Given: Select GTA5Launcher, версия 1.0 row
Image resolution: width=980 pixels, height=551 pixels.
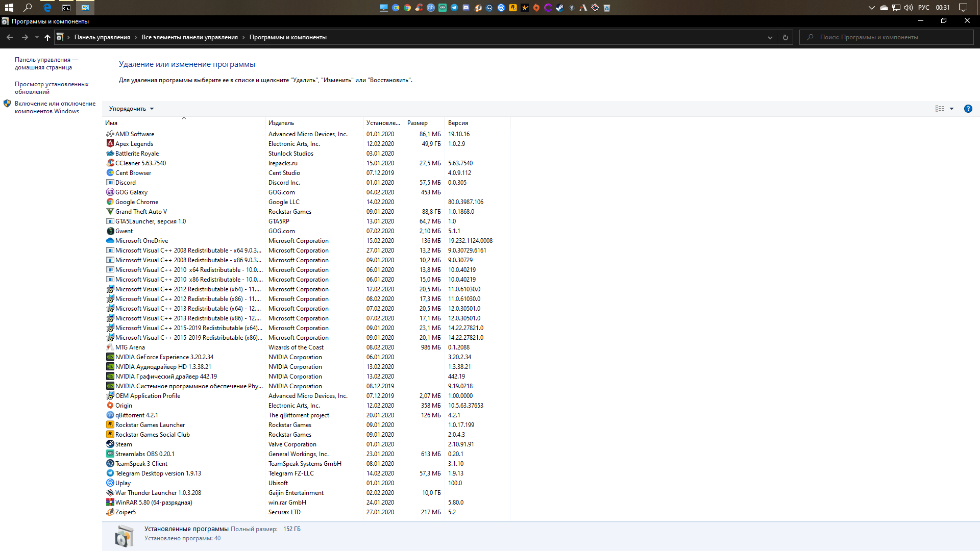Looking at the screenshot, I should (x=306, y=221).
